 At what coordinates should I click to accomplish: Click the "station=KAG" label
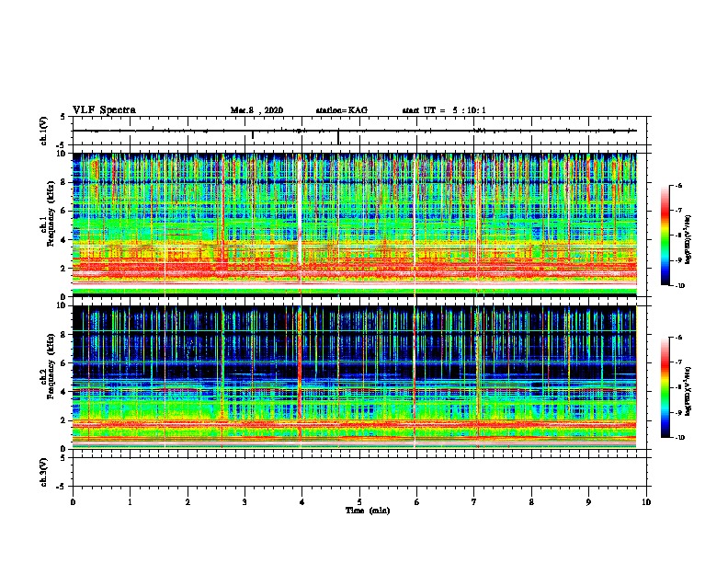point(342,110)
